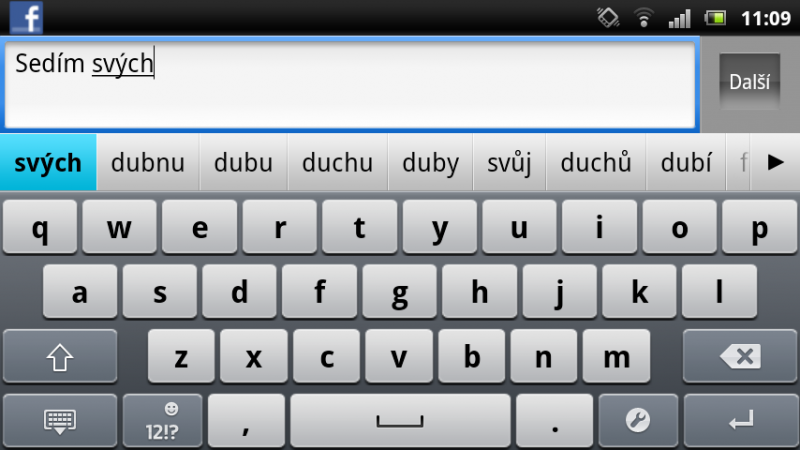Screen dimensions: 800x450
Task: Tap the enter return arrow key
Action: pyautogui.click(x=740, y=420)
